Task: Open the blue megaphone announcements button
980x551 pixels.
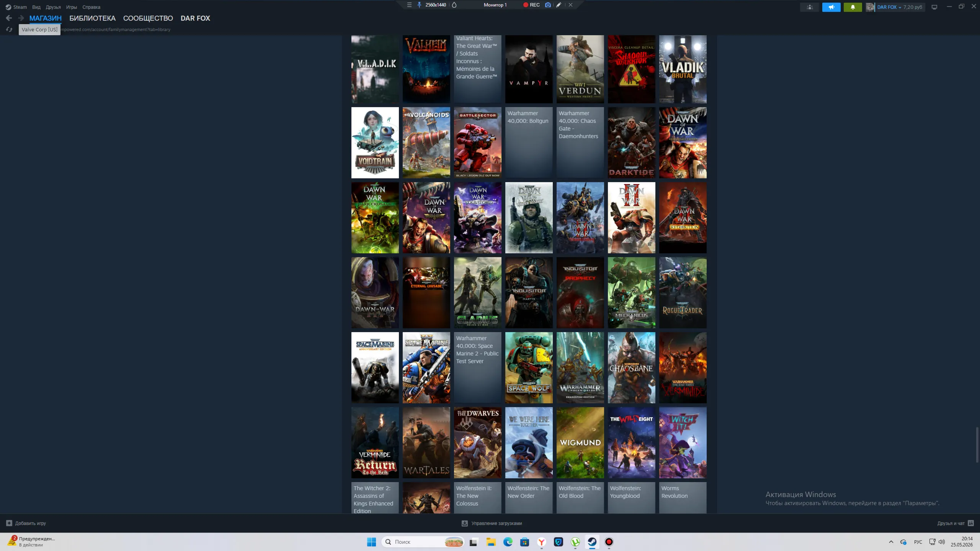Action: pos(831,7)
